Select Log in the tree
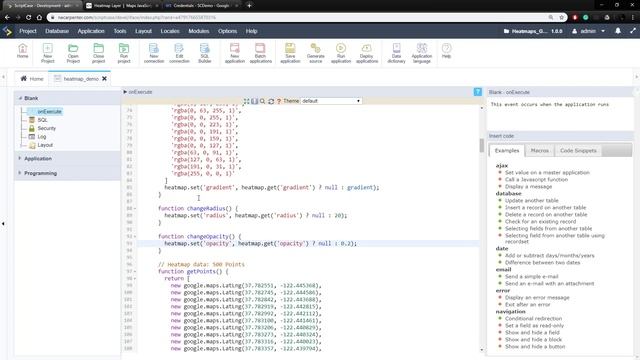 tap(42, 137)
